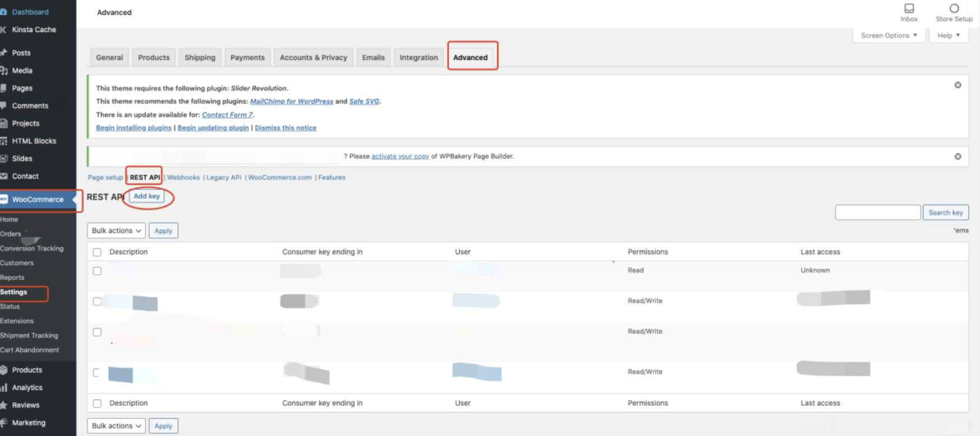Open the Inbox icon in header
The image size is (980, 436).
(x=909, y=8)
